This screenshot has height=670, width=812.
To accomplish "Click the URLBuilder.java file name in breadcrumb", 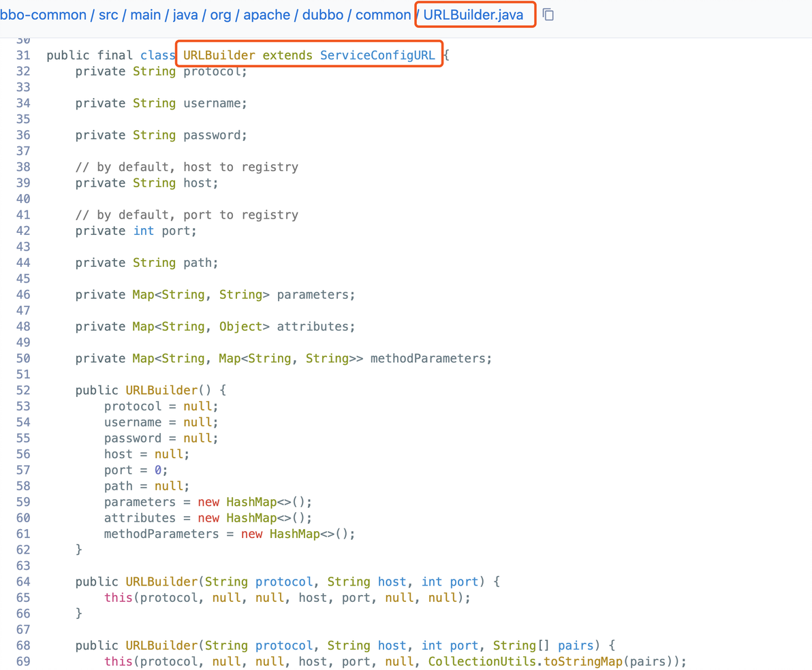I will point(473,15).
